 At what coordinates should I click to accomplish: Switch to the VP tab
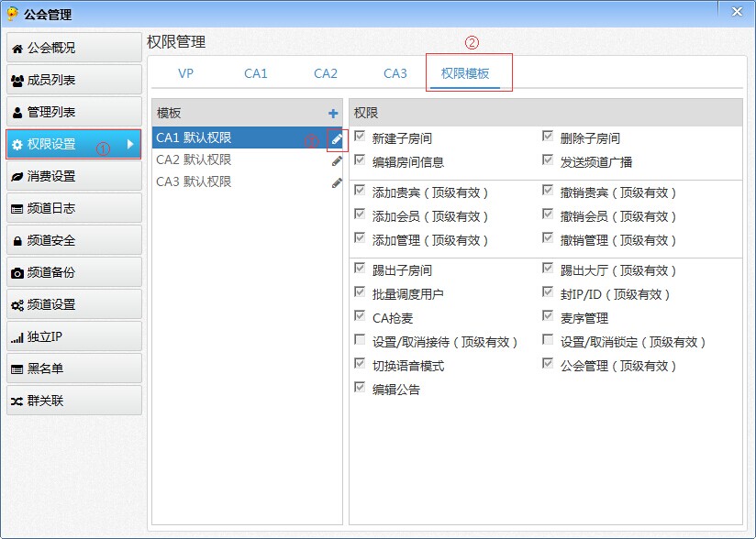click(185, 73)
